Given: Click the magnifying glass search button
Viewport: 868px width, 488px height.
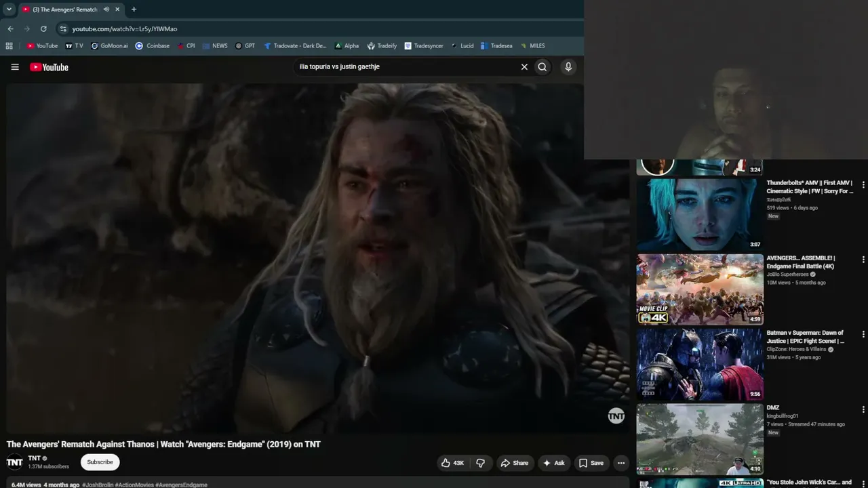Looking at the screenshot, I should pos(542,67).
